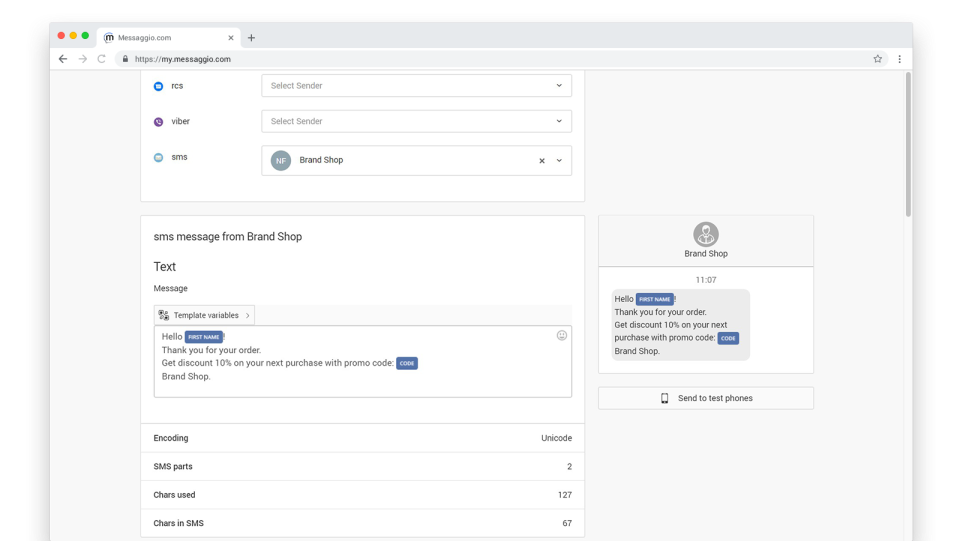Viewport: 960px width, 541px height.
Task: Click the 11:07 timestamp in preview
Action: pyautogui.click(x=706, y=280)
